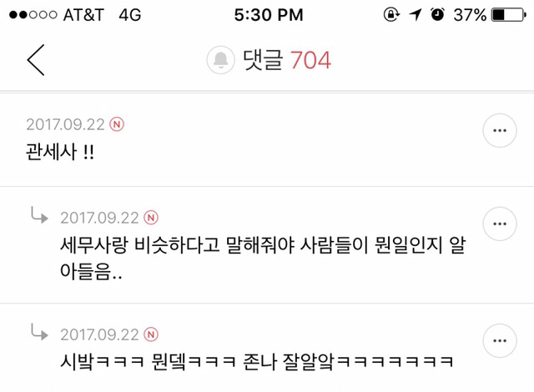Tap the 댓글 704 header title
The width and height of the screenshot is (534, 392).
coord(287,60)
